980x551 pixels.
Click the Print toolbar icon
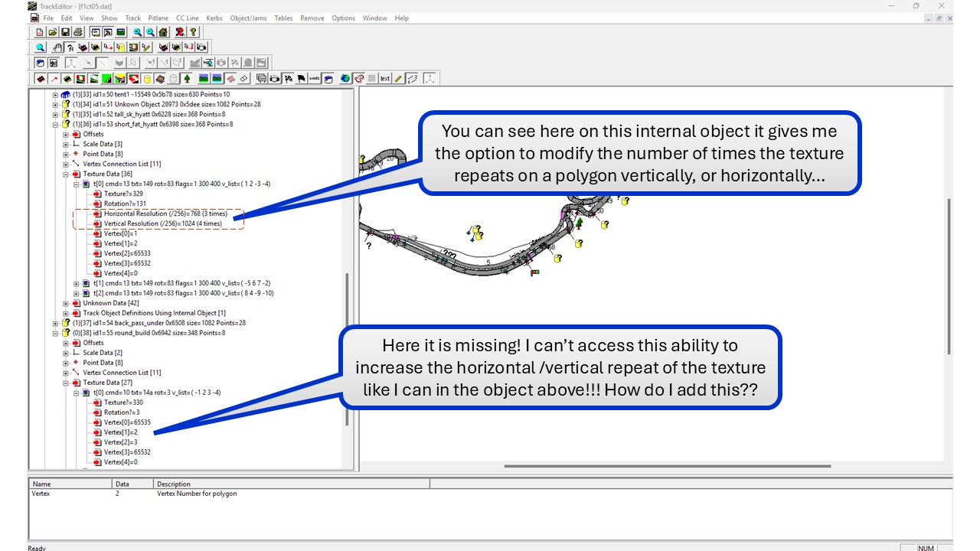(x=77, y=32)
